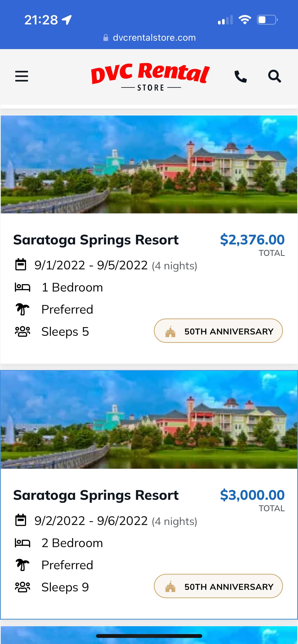Select the $2,376.00 total price

pos(252,240)
